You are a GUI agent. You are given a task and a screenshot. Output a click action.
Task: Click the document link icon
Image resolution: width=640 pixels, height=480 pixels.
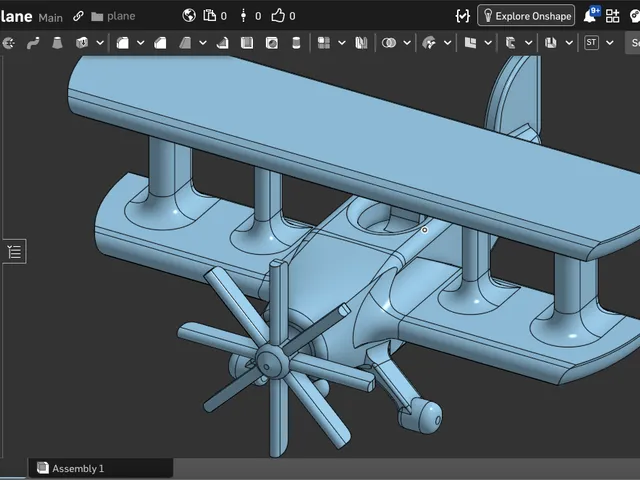click(78, 16)
